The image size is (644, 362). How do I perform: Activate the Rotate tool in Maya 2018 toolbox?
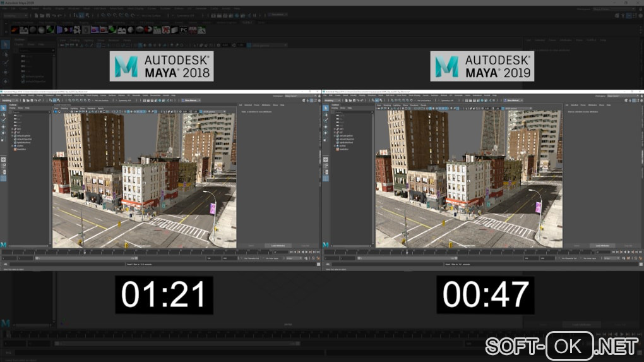pos(3,133)
